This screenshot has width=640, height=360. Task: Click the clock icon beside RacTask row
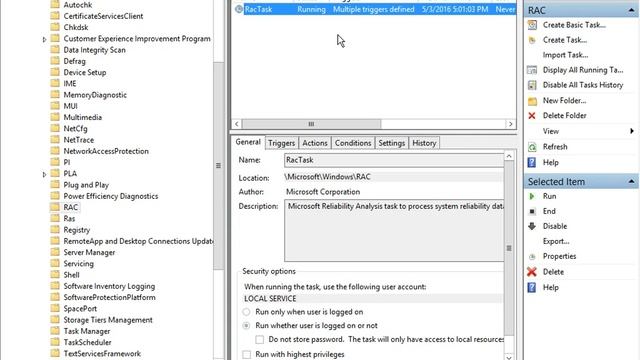pos(239,9)
